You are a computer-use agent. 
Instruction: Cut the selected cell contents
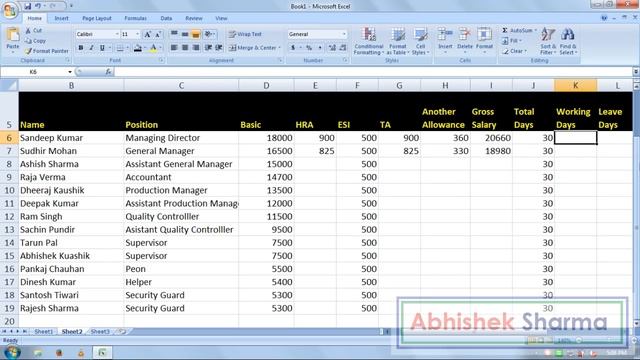33,31
